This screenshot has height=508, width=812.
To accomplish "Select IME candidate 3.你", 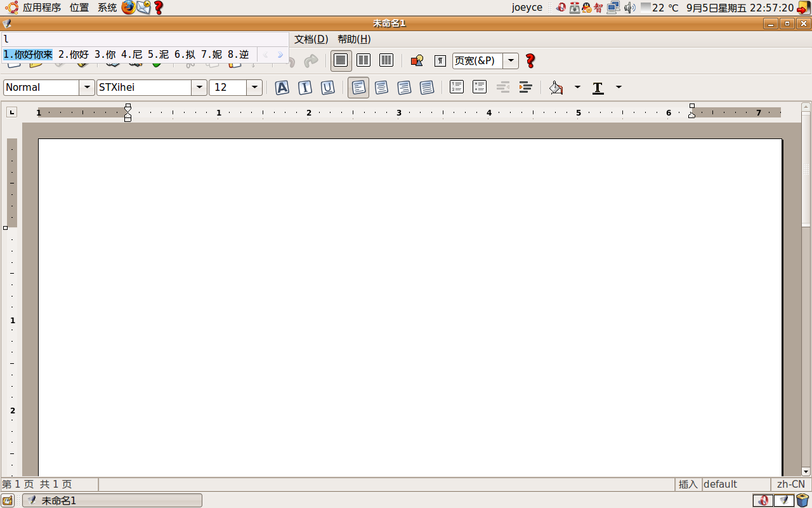I will click(105, 55).
